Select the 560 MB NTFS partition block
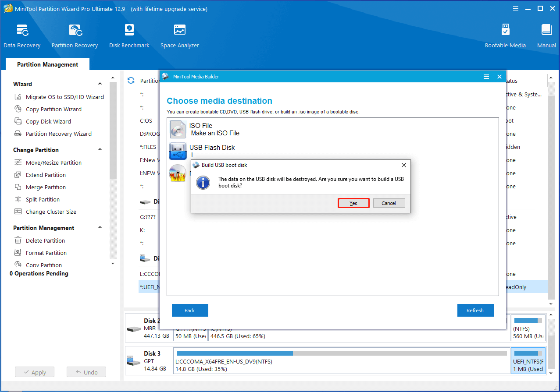 (x=528, y=328)
